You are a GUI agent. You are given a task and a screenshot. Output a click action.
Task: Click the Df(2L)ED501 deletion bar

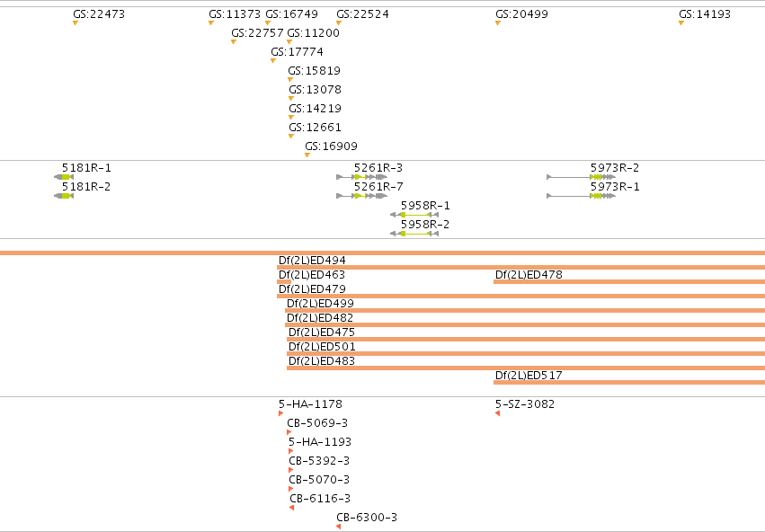[x=526, y=353]
